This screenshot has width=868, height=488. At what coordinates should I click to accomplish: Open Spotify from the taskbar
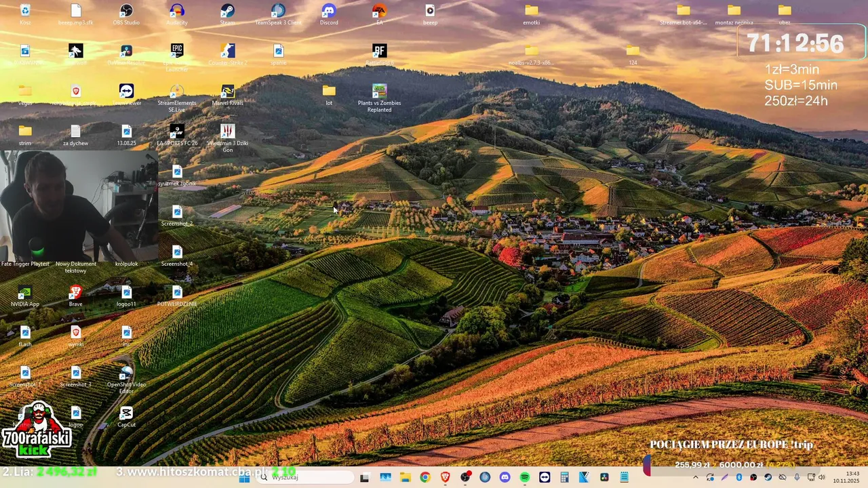[x=525, y=477]
